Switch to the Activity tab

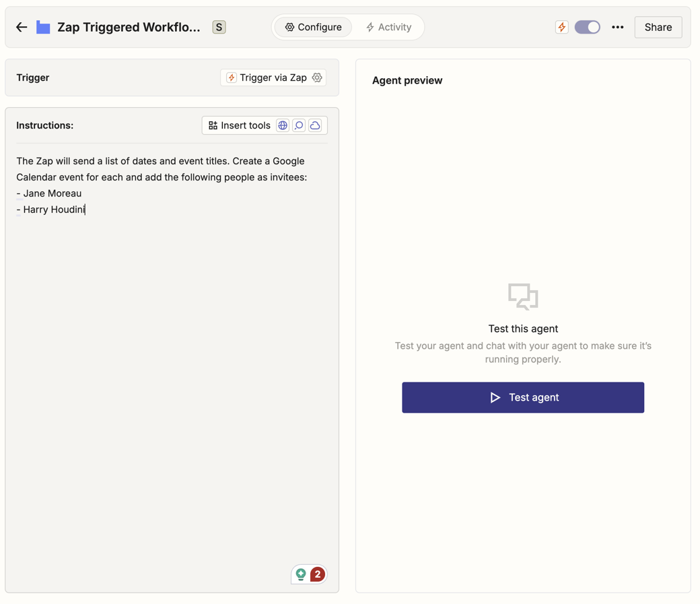pyautogui.click(x=388, y=28)
